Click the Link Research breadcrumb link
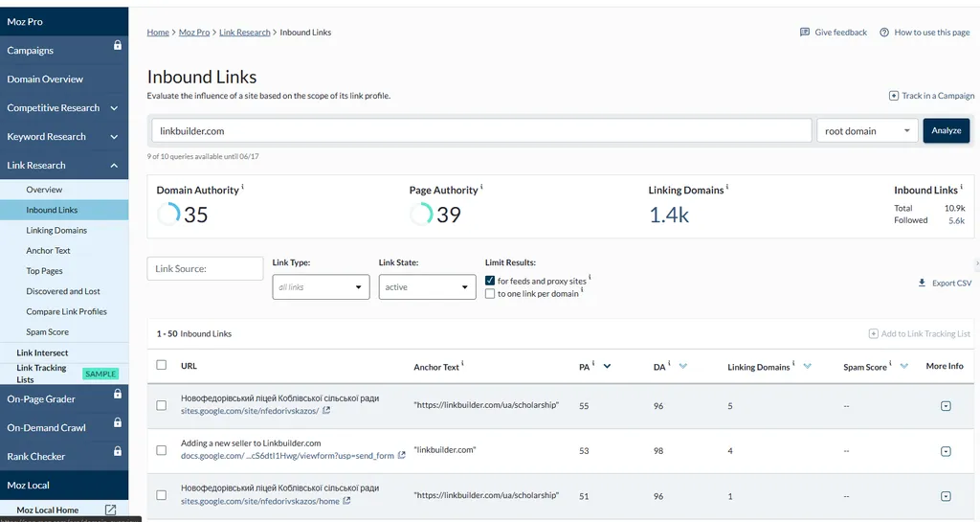This screenshot has width=980, height=522. 244,33
